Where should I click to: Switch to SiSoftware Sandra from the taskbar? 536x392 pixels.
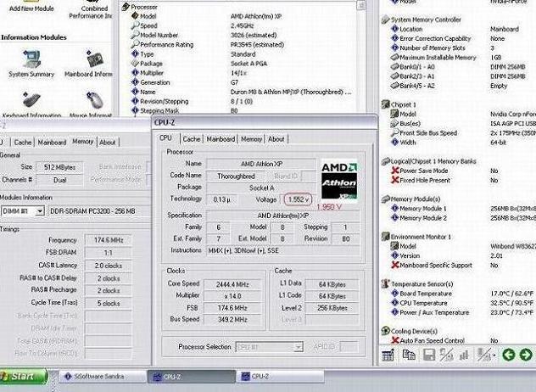[x=103, y=376]
